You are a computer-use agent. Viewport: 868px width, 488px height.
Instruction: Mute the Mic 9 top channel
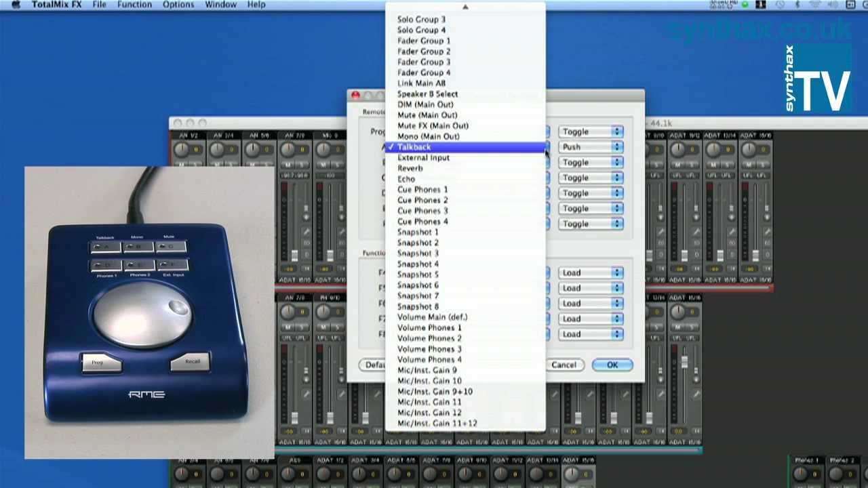[x=323, y=165]
